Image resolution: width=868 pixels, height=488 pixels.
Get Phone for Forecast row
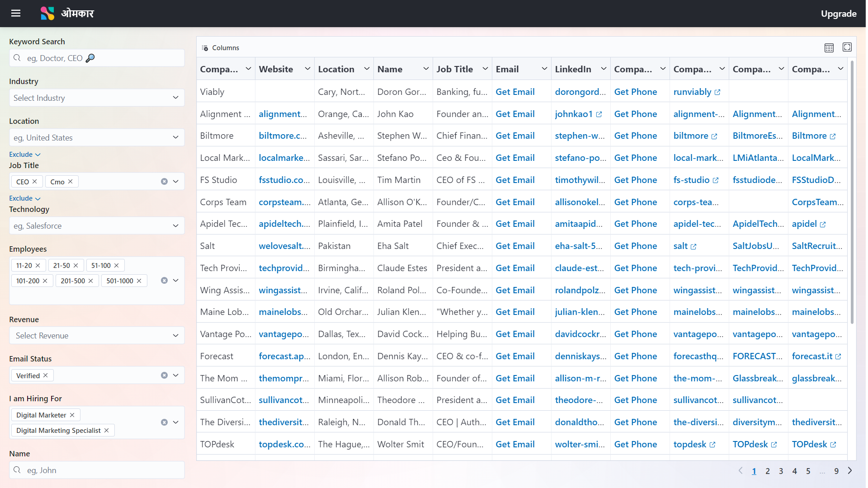pos(635,357)
